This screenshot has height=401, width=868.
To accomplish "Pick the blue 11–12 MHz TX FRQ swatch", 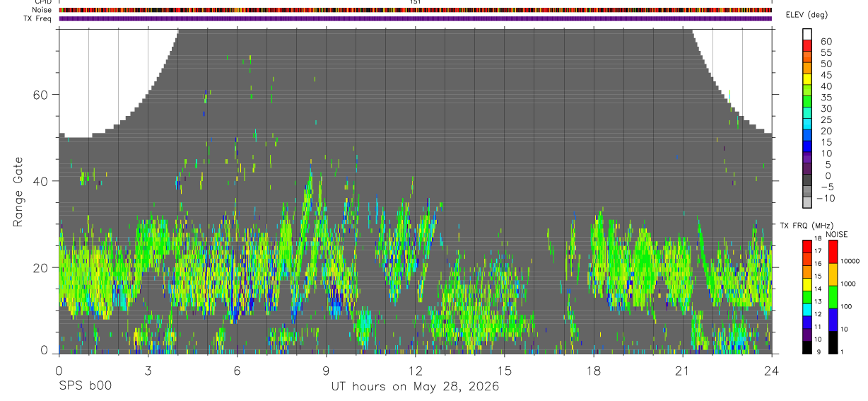I will coord(807,321).
